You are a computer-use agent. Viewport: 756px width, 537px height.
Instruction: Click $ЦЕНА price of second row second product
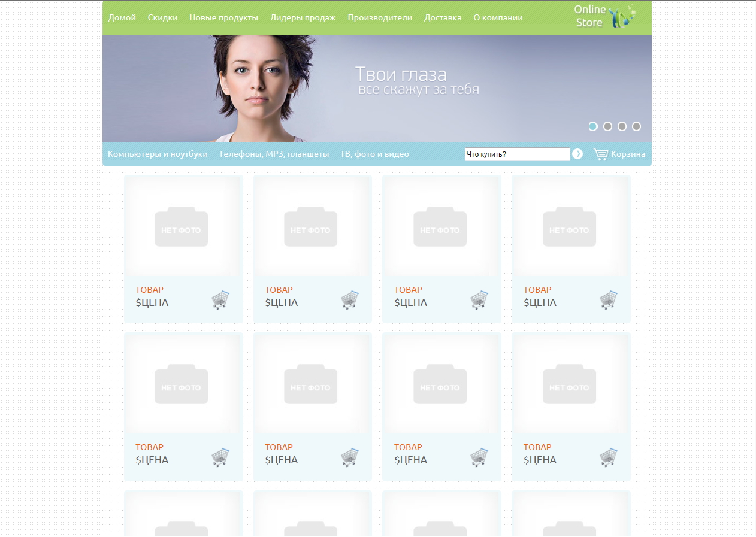point(282,460)
